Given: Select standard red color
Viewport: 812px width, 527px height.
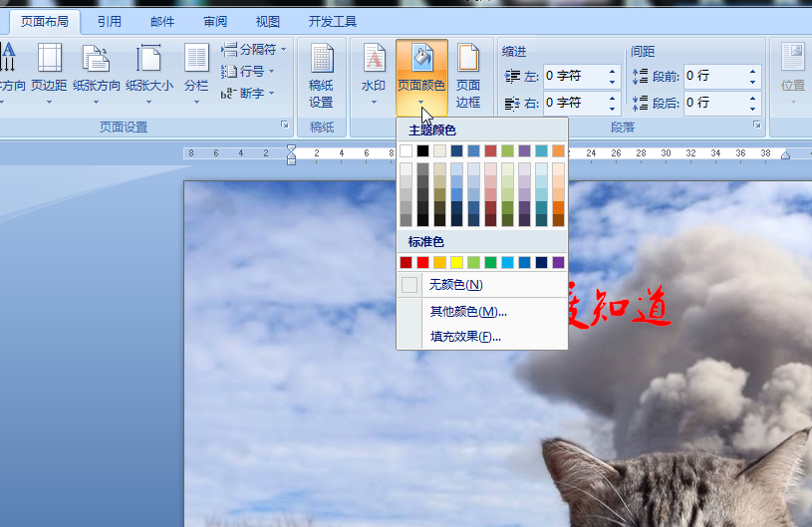Looking at the screenshot, I should point(423,262).
